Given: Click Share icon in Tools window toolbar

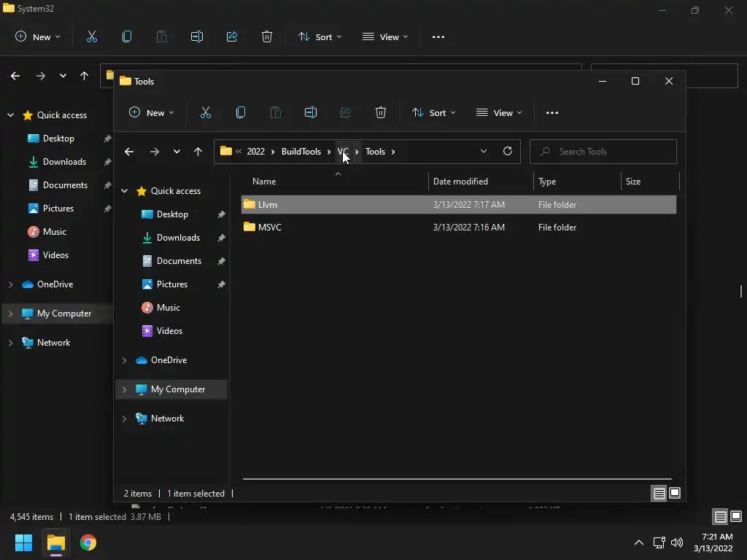Looking at the screenshot, I should pos(346,113).
